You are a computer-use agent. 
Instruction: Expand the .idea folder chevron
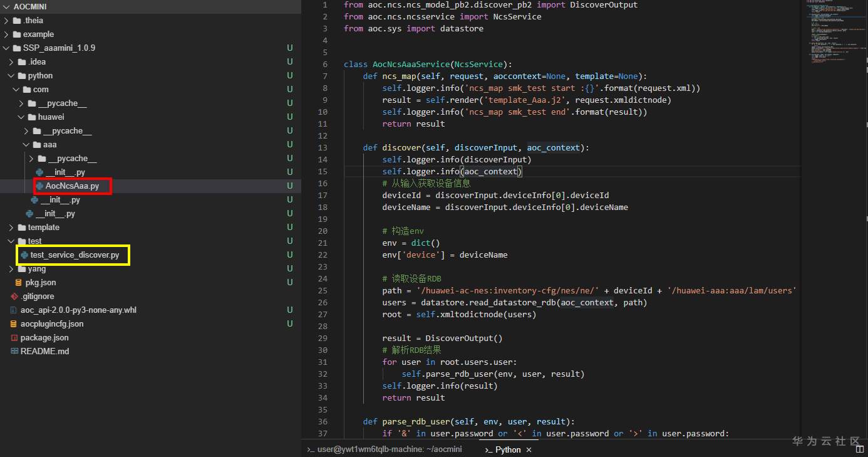[x=12, y=62]
